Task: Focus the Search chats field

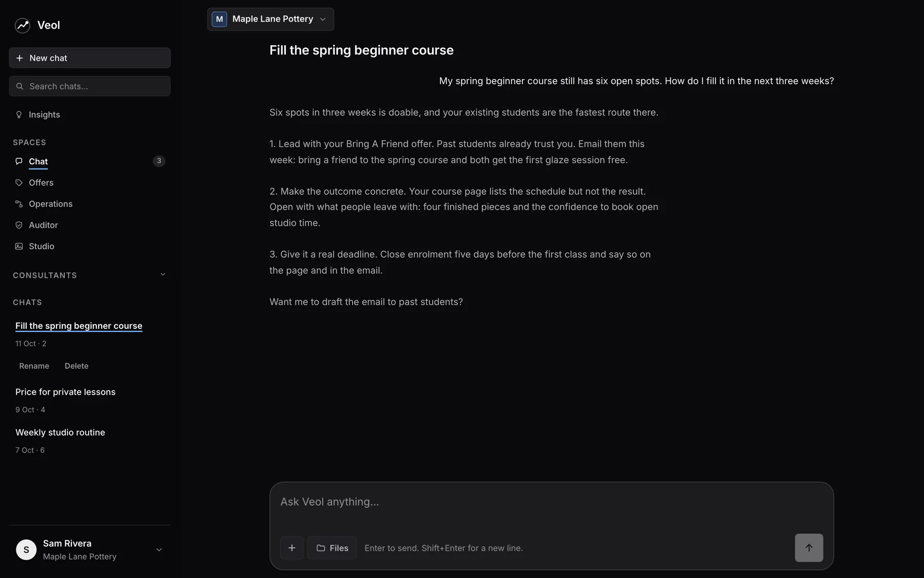Action: pos(90,86)
